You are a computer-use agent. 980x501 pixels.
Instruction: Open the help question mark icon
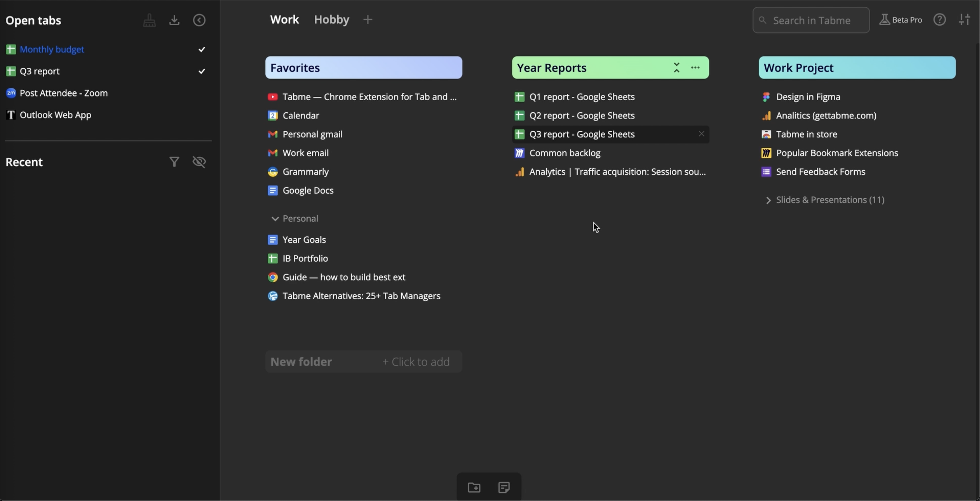pos(939,20)
